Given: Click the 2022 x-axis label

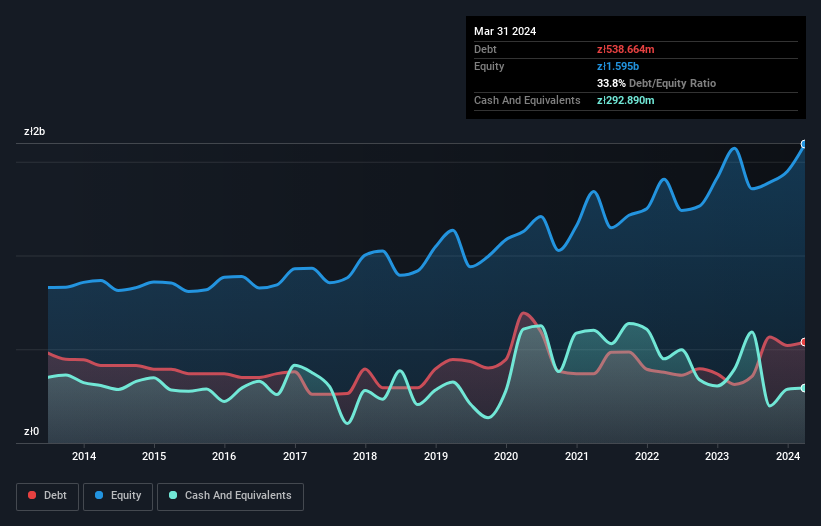Looking at the screenshot, I should 647,456.
